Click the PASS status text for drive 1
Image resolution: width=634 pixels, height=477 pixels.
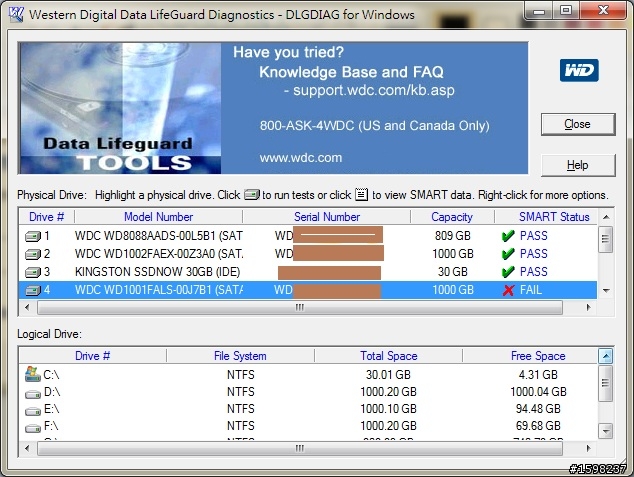533,236
